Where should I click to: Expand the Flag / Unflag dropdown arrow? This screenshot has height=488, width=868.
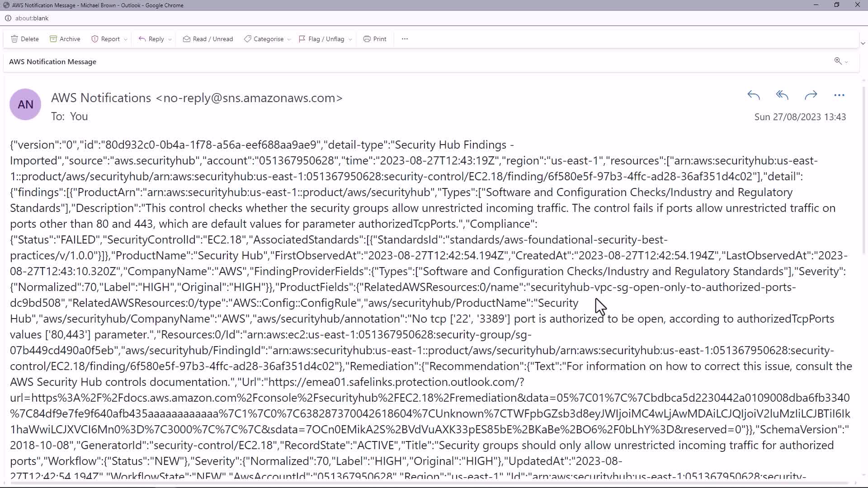(350, 39)
